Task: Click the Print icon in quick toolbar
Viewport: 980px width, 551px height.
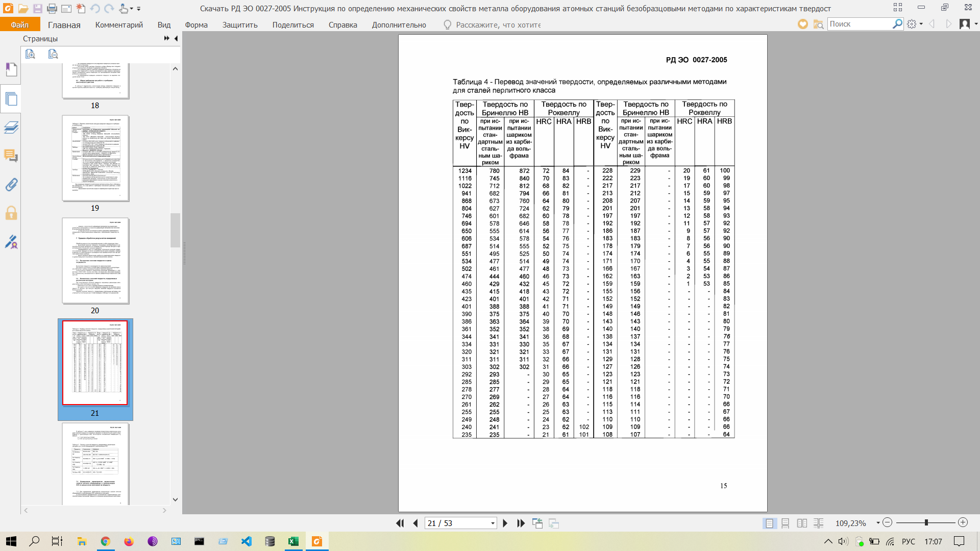Action: click(x=52, y=9)
